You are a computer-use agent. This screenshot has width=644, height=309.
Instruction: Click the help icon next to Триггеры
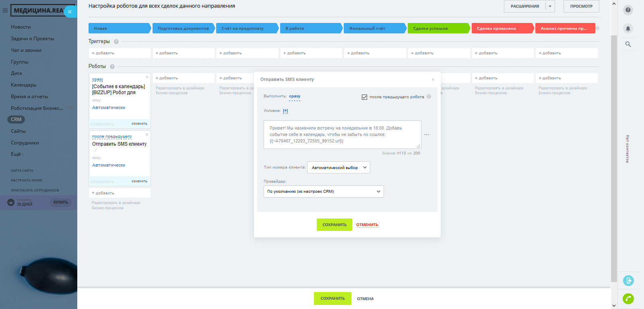click(x=116, y=41)
